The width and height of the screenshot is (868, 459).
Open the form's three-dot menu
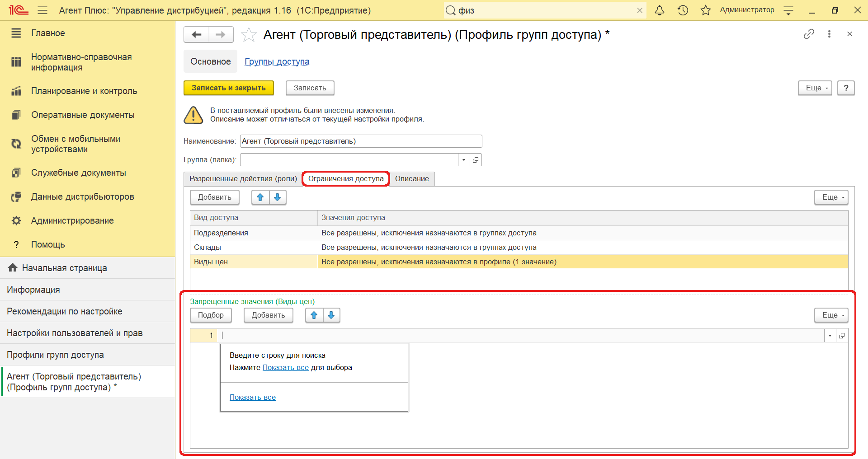[829, 34]
